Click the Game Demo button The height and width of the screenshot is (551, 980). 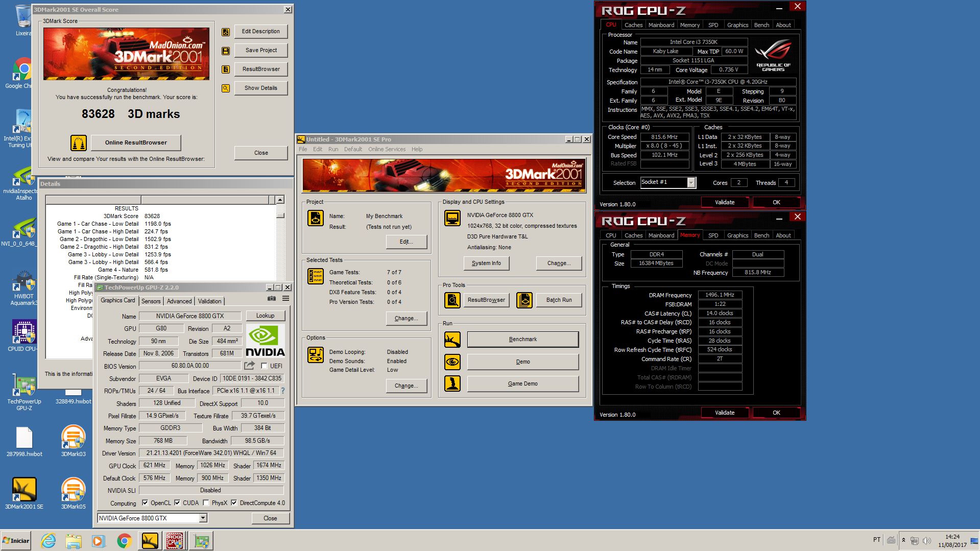point(522,384)
